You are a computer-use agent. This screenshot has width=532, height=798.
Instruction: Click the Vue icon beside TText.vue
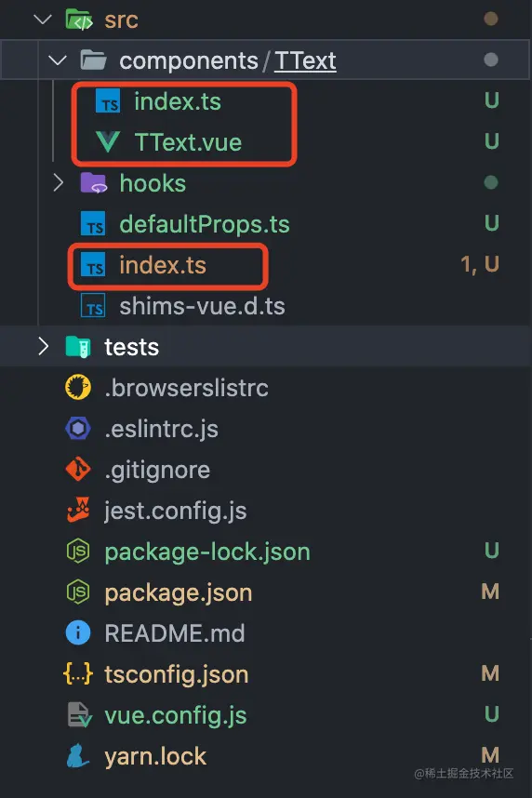point(109,142)
